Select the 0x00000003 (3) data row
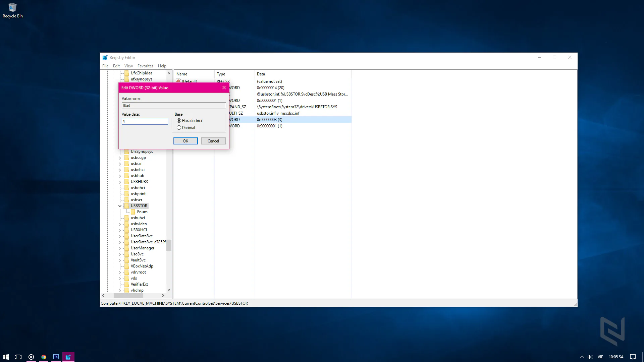This screenshot has height=362, width=644. point(270,120)
